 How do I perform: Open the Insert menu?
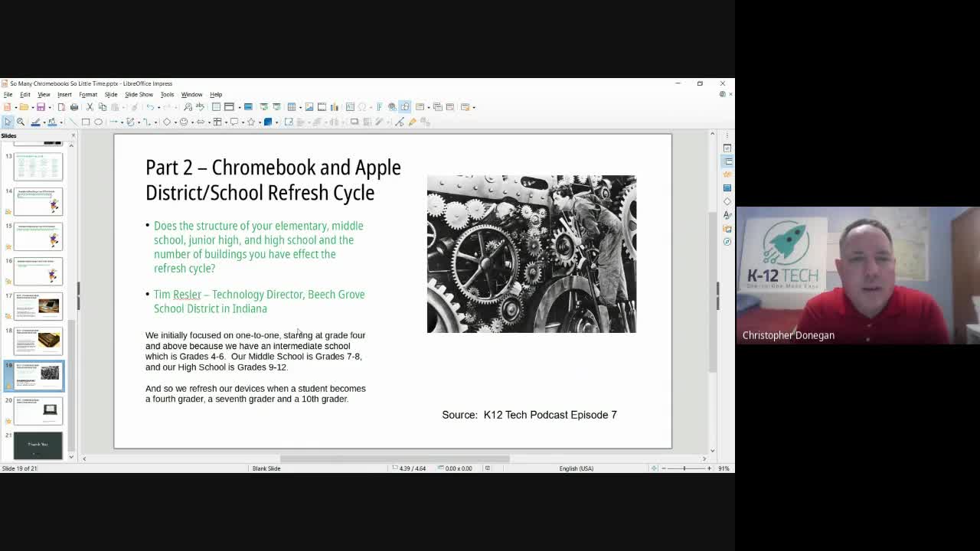point(64,95)
